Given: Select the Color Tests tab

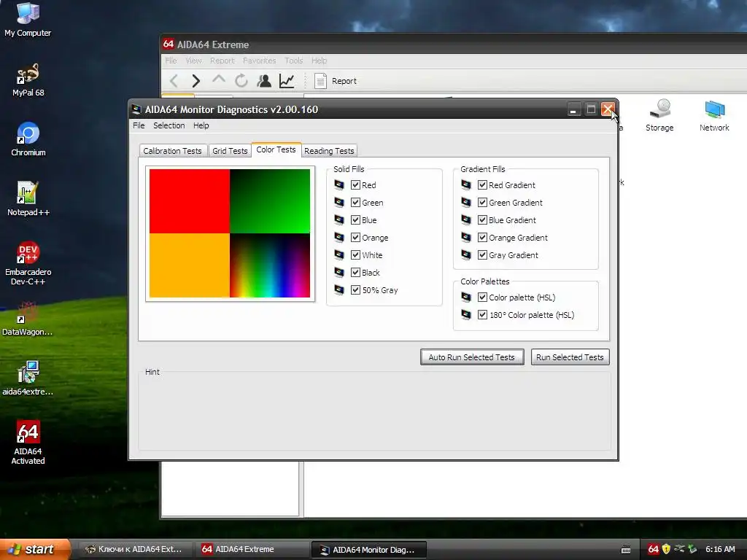Looking at the screenshot, I should pyautogui.click(x=276, y=149).
